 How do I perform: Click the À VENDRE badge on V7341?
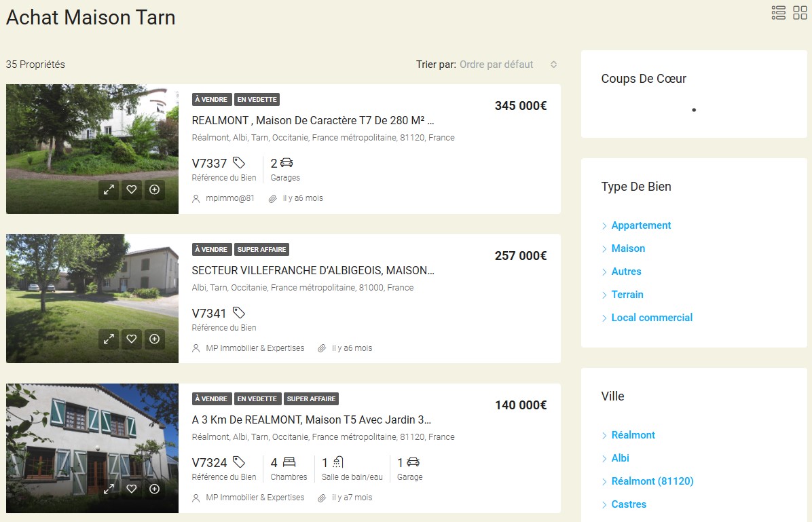pyautogui.click(x=211, y=250)
